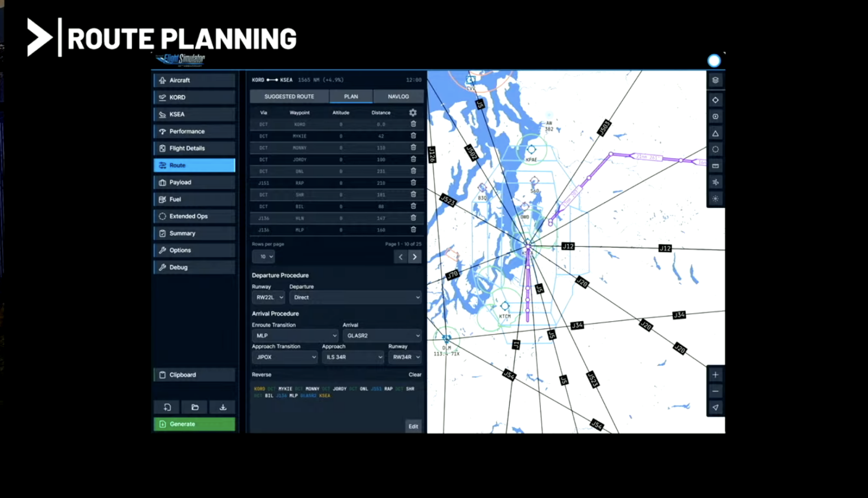Select the diamond waypoint tool on the map toolbar
Screen dimensions: 868x498
715,100
